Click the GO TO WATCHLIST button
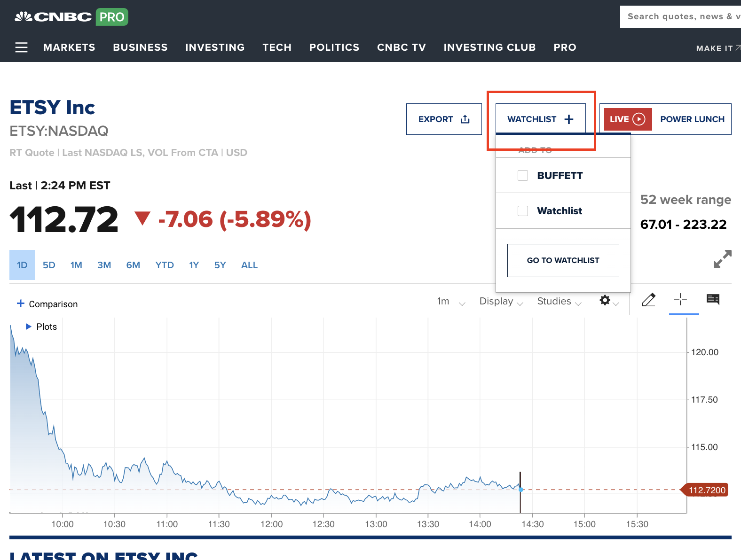Image resolution: width=741 pixels, height=560 pixels. pyautogui.click(x=563, y=260)
